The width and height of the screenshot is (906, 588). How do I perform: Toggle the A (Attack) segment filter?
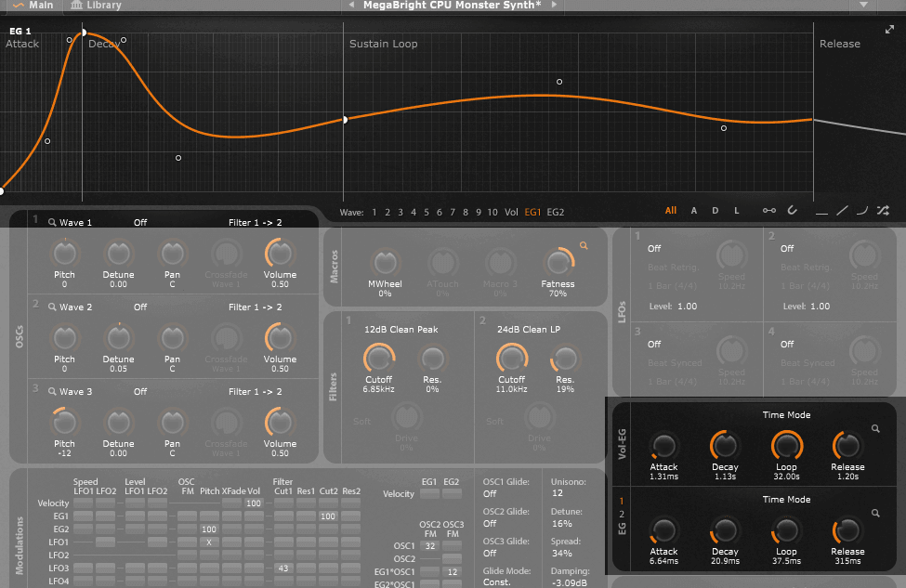click(x=694, y=211)
